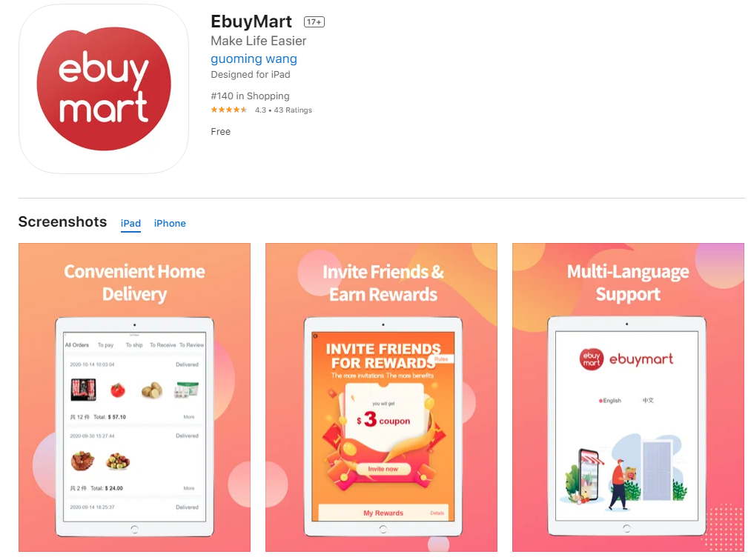Screen dimensions: 751x560
Task: Open developer link guoming wang
Action: point(254,59)
